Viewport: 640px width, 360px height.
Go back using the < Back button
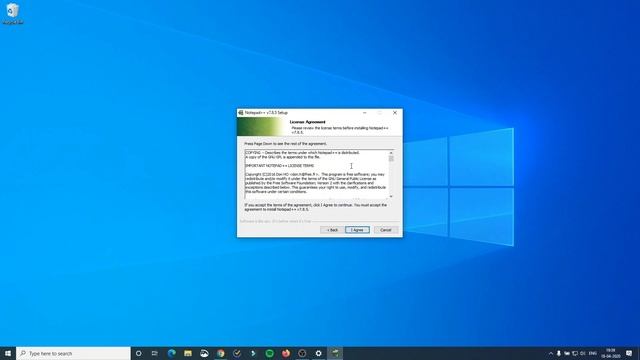(332, 230)
